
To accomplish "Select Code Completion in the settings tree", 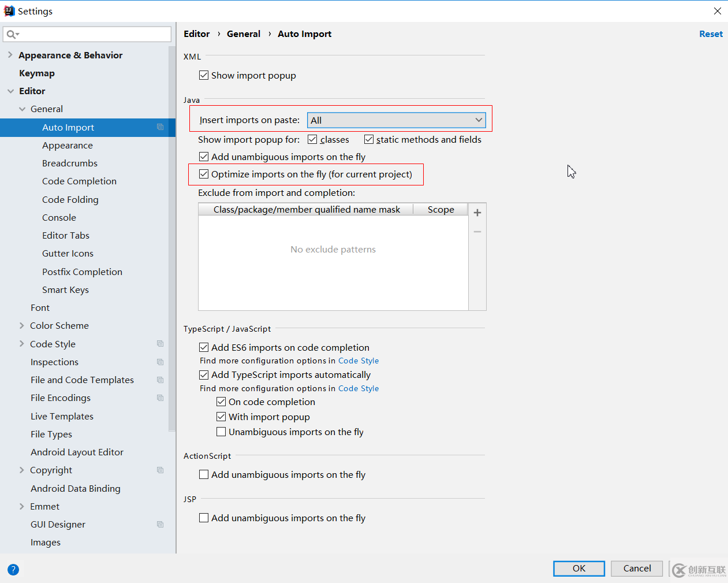I will (x=79, y=181).
